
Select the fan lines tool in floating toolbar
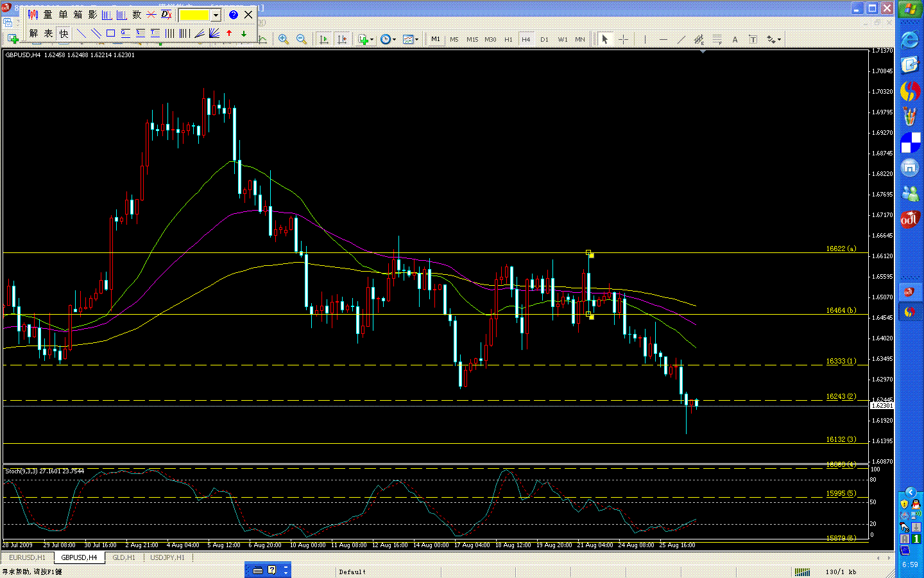click(x=214, y=33)
